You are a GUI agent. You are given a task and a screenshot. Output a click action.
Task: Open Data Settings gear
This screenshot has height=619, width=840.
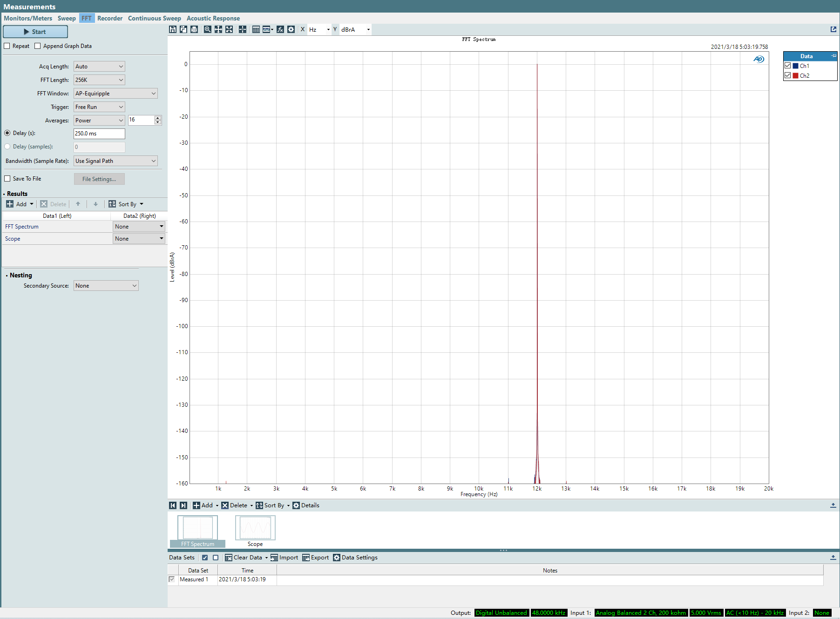tap(355, 558)
